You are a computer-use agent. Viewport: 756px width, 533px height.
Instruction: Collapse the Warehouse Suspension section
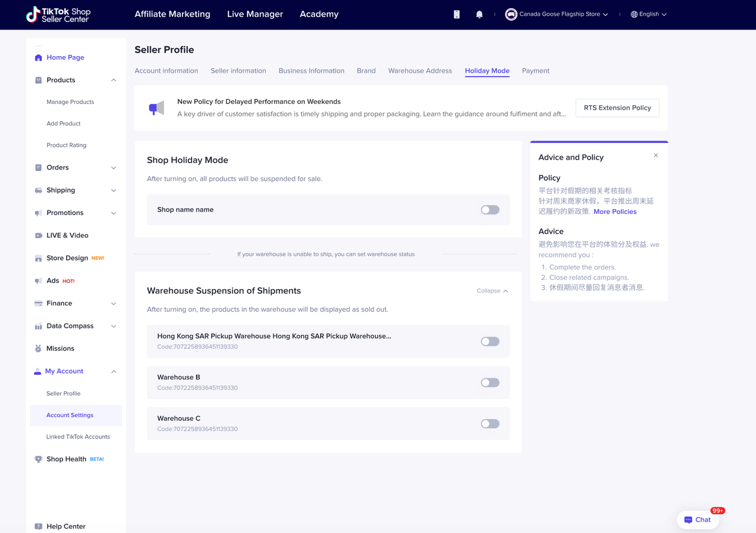coord(492,291)
